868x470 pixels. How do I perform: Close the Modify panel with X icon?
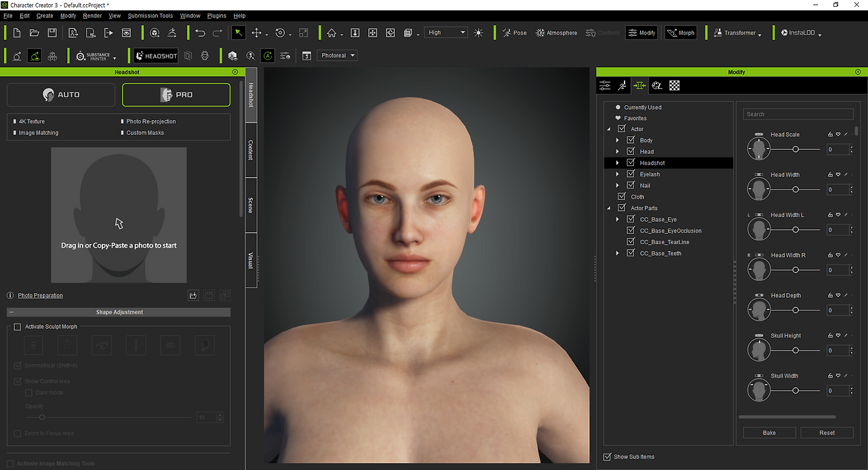859,72
